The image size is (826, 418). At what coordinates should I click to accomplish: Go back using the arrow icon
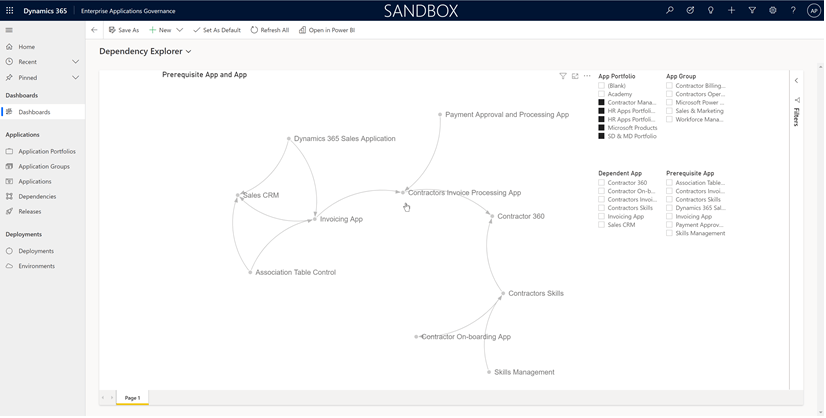pos(94,30)
